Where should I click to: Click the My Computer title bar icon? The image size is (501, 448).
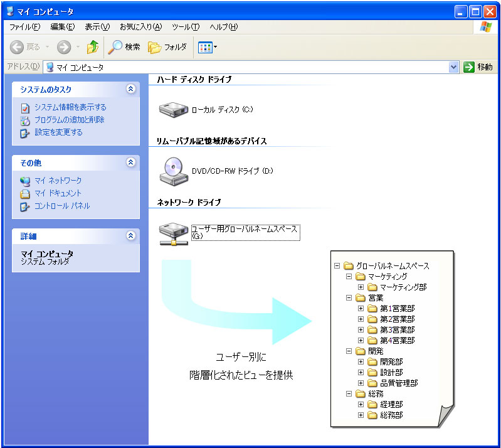tap(10, 11)
